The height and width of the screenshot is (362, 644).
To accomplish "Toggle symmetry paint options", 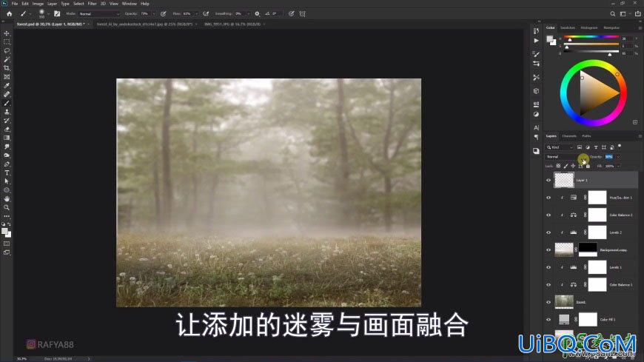I will coord(303,13).
